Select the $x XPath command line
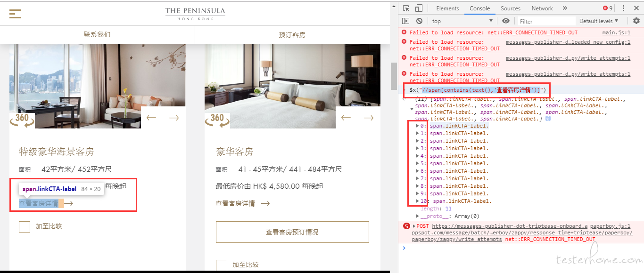Screen dimensions: 644x273 coord(477,90)
